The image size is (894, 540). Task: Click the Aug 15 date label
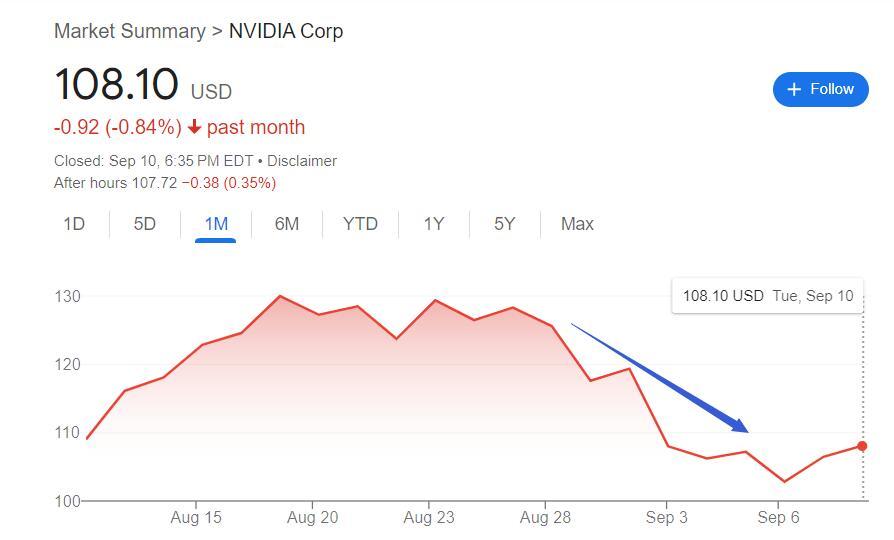(x=196, y=517)
